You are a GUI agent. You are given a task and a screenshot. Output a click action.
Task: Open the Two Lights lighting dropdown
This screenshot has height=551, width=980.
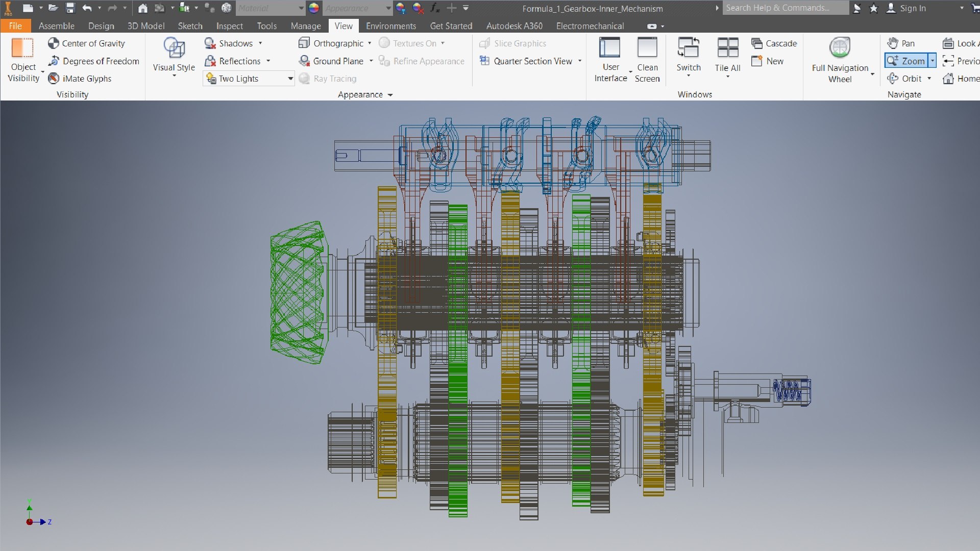(x=290, y=79)
